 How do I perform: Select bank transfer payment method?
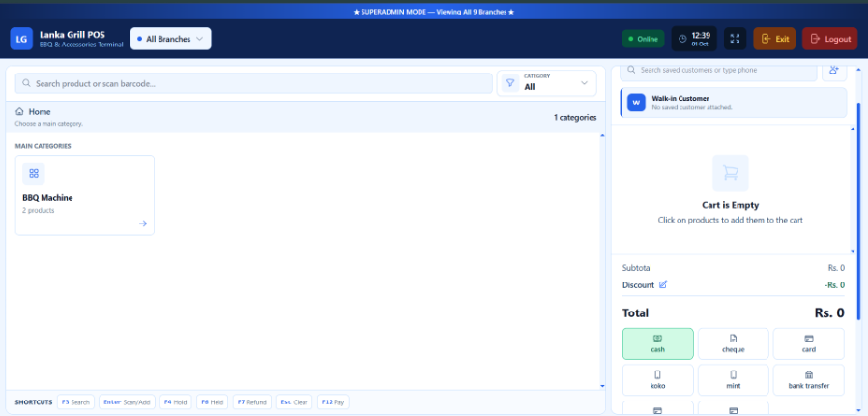(809, 379)
